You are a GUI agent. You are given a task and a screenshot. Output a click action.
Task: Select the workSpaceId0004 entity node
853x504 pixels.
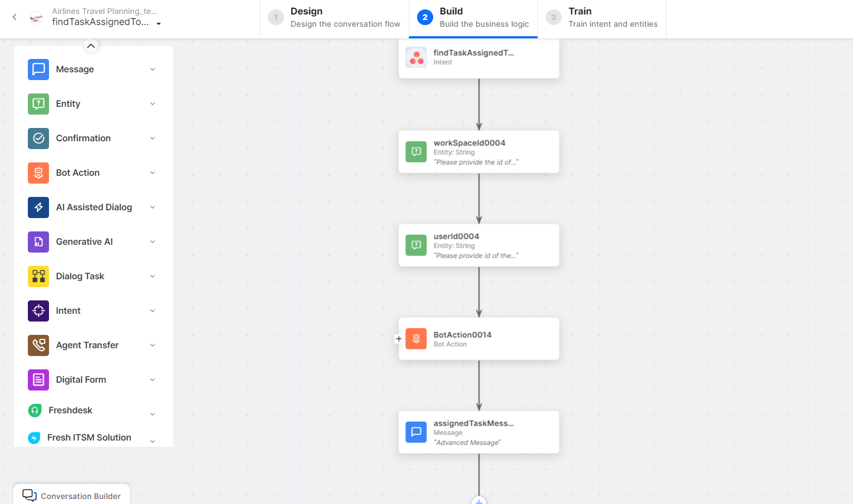click(479, 152)
